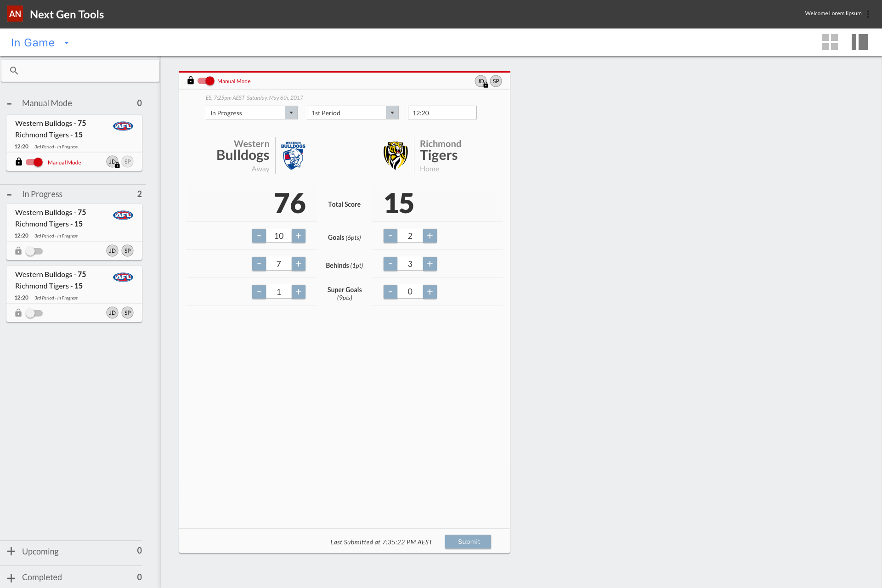Viewport: 882px width, 588px height.
Task: Click the Western Bulldogs team logo
Action: (293, 155)
